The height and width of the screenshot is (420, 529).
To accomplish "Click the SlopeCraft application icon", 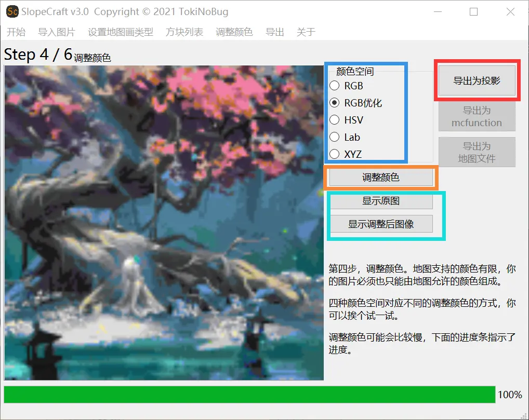I will [x=11, y=11].
